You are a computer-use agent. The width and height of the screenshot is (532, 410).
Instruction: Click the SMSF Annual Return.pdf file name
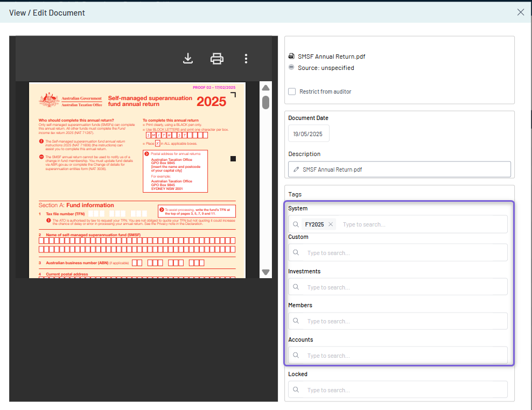click(332, 56)
